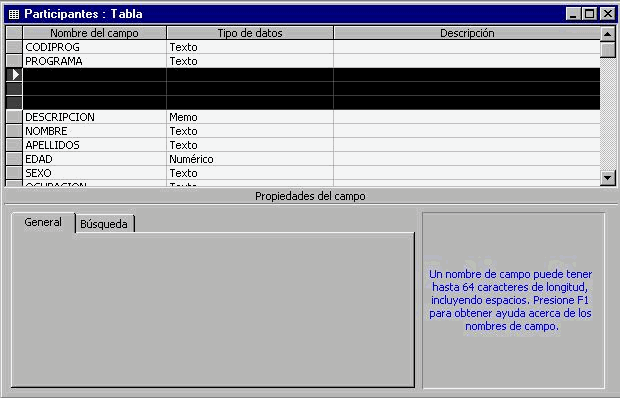Screen dimensions: 620x398
Task: Minimize the Participantes table window
Action: (573, 14)
